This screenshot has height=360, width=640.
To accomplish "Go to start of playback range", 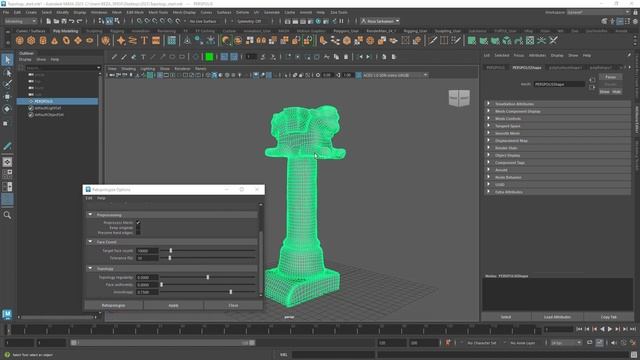I will point(579,329).
